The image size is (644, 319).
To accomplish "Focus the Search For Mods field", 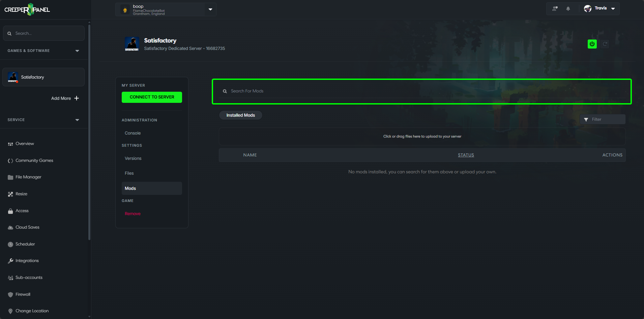I will (421, 91).
